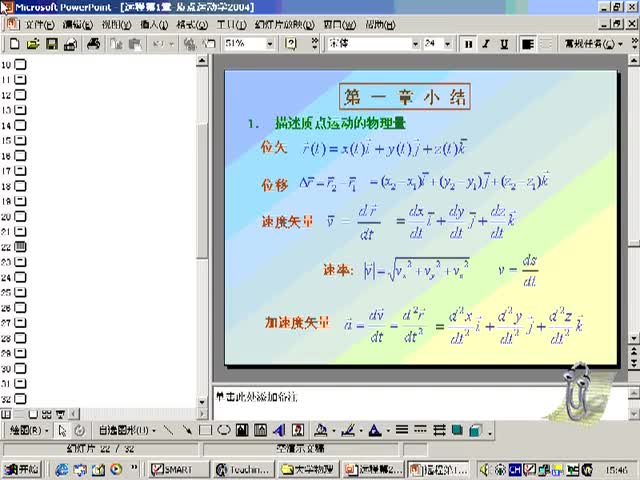Select the Line drawing tool
The height and width of the screenshot is (480, 640).
pos(168,430)
